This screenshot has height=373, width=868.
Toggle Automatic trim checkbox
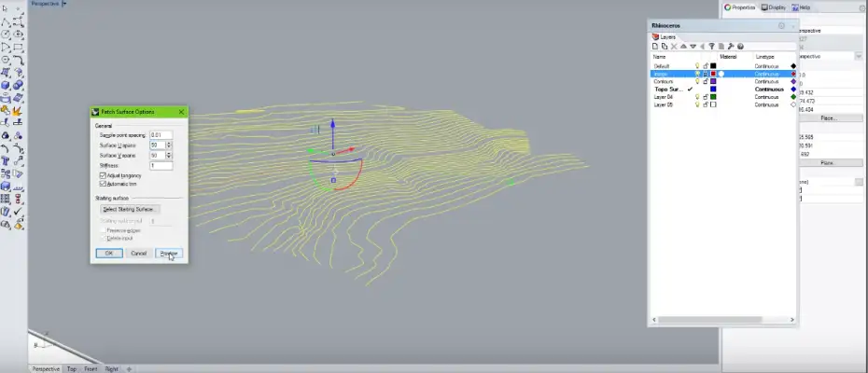[x=103, y=183]
